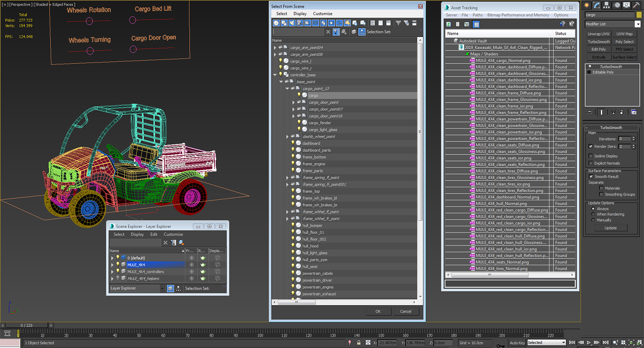Image resolution: width=644 pixels, height=348 pixels.
Task: Select Manually update option
Action: point(593,220)
